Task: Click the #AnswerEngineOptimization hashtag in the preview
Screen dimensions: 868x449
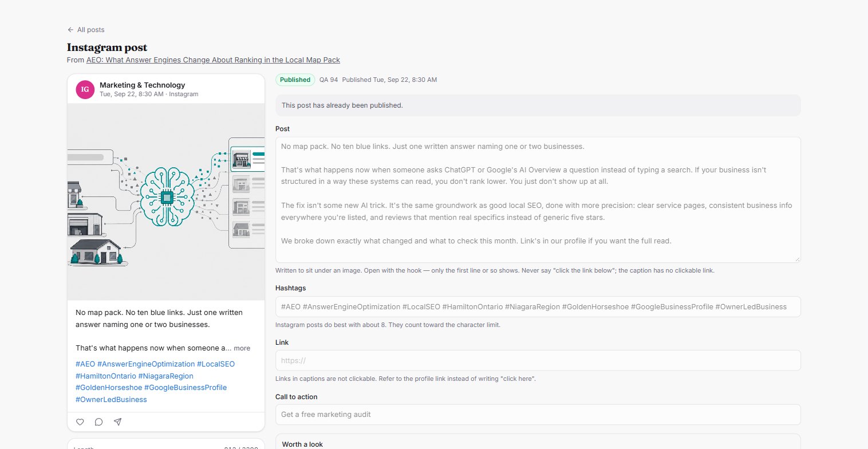Action: (x=146, y=364)
